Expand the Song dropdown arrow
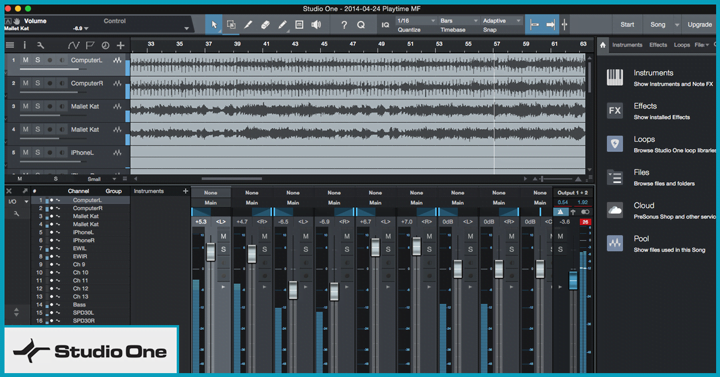This screenshot has width=720, height=377. pyautogui.click(x=676, y=25)
